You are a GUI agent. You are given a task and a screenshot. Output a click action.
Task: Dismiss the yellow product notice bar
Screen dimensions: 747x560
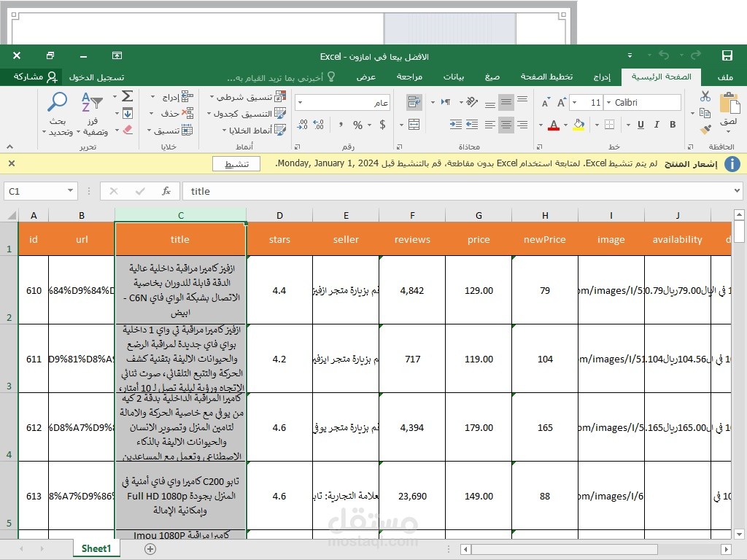12,163
